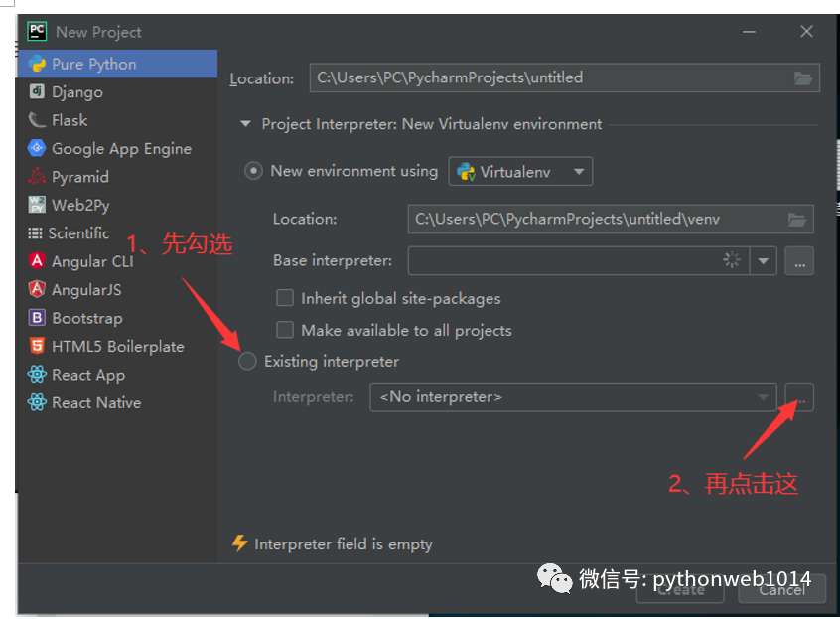Minimize the New Project window

(749, 32)
